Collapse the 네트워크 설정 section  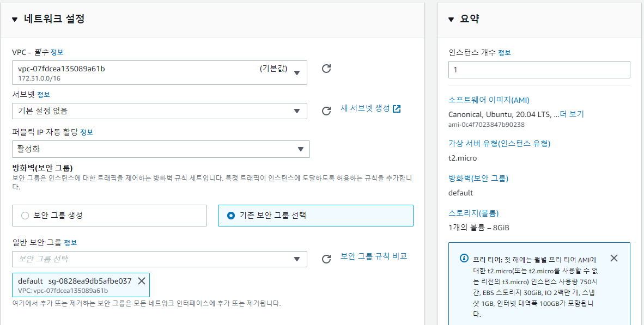click(x=15, y=19)
